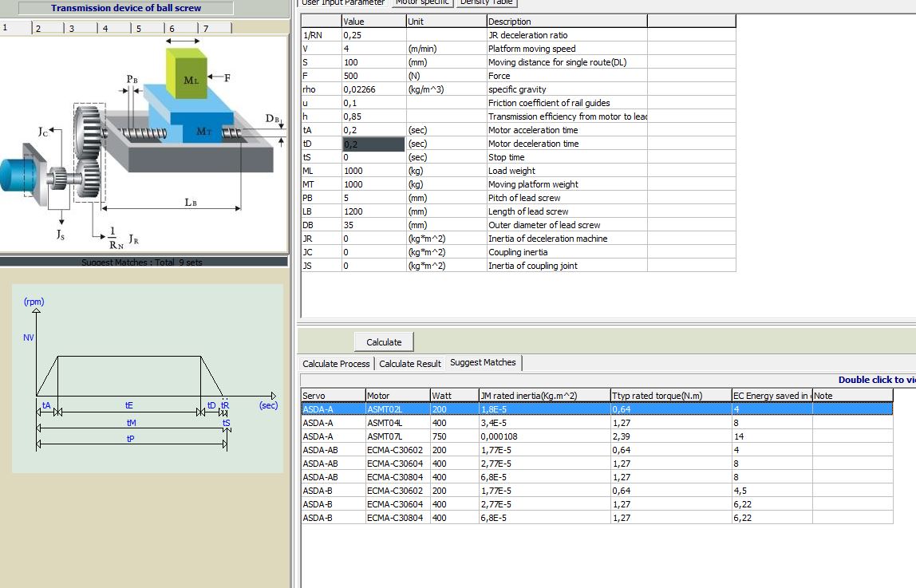This screenshot has width=916, height=588.
Task: Edit the PB lead screw pitch value
Action: tap(374, 198)
